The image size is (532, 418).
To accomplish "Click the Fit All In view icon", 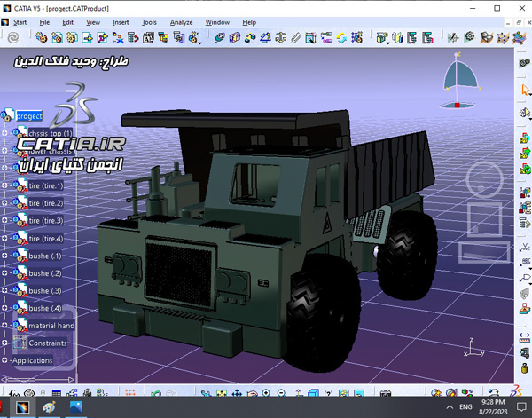I will (222, 393).
